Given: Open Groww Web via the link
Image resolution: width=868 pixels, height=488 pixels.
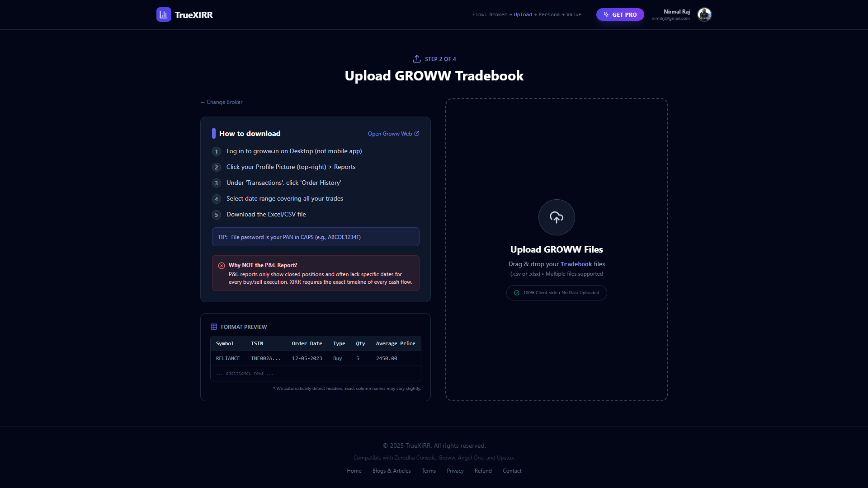Looking at the screenshot, I should click(x=390, y=133).
